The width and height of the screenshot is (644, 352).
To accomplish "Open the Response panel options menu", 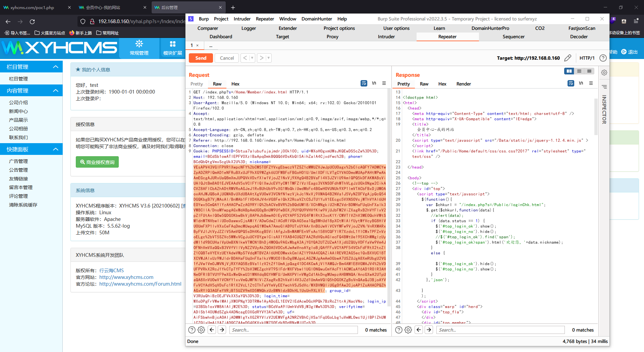I will (591, 83).
